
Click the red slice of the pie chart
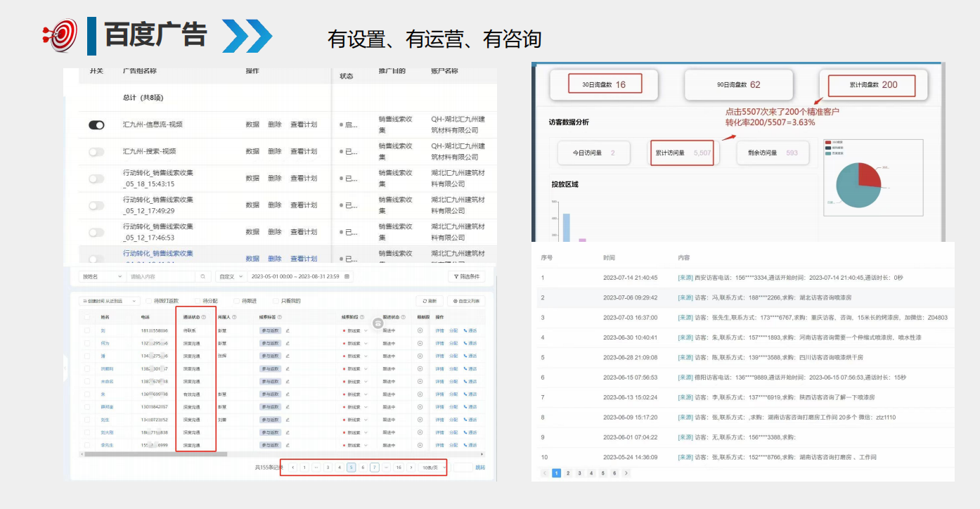click(x=870, y=176)
